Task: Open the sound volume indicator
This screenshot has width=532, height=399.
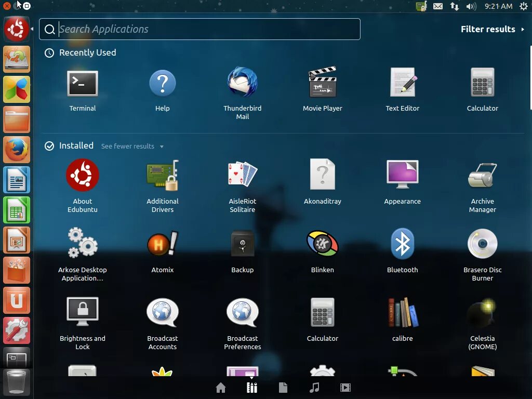Action: coord(471,6)
